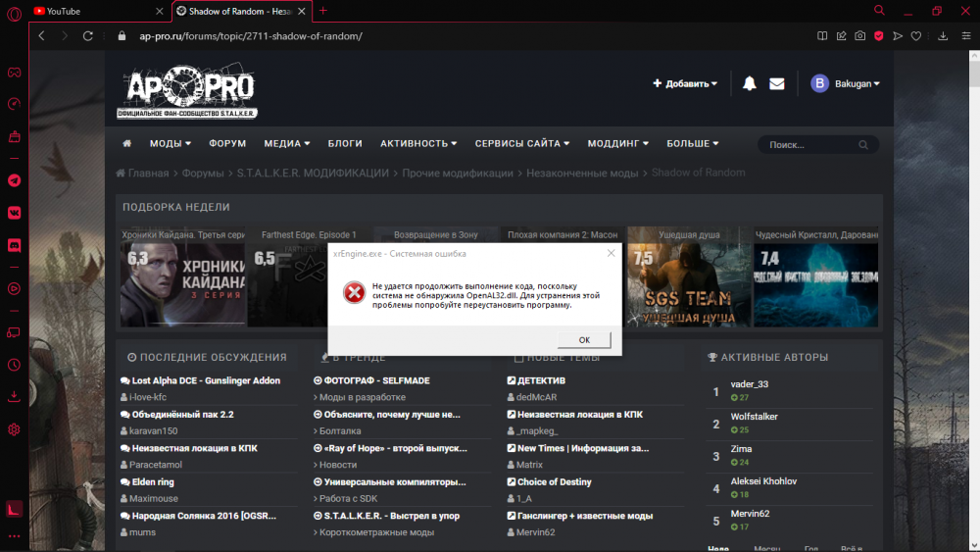Open History clock icon in sidebar
Viewport: 980px width, 552px height.
(x=14, y=365)
